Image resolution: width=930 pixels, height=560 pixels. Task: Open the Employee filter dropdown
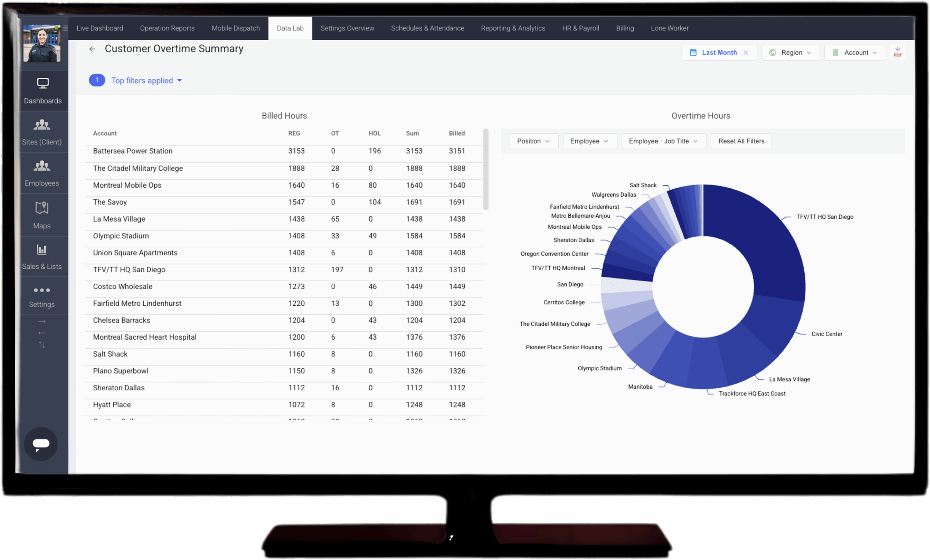pos(590,141)
